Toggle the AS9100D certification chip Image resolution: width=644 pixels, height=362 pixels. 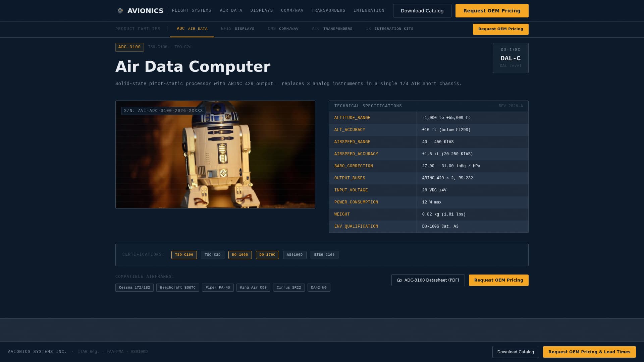click(x=294, y=255)
